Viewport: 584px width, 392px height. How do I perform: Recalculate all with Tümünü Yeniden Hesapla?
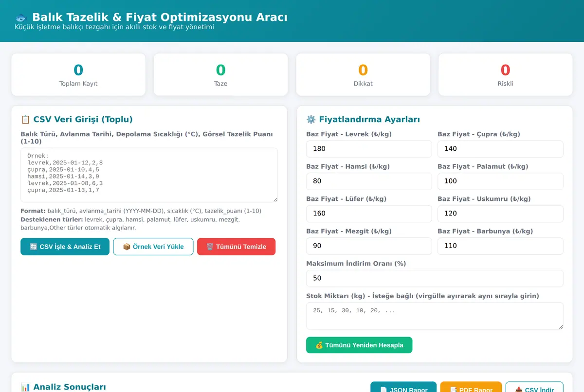pos(359,345)
